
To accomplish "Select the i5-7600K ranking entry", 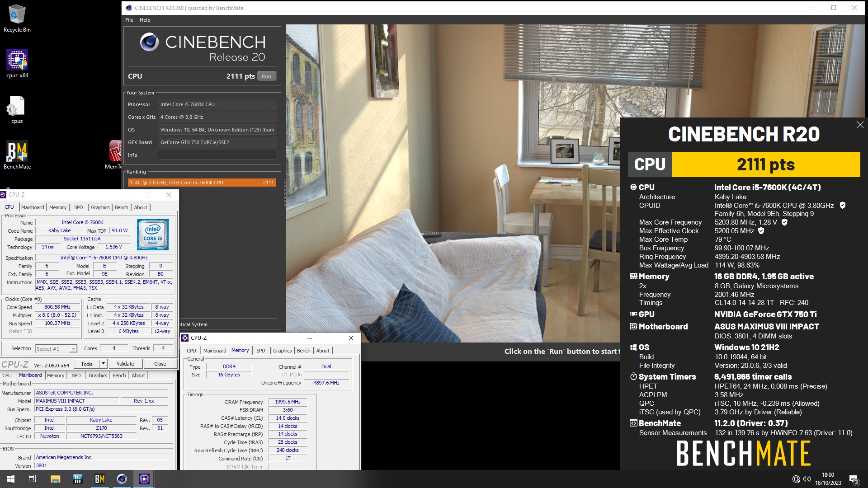I will point(202,183).
